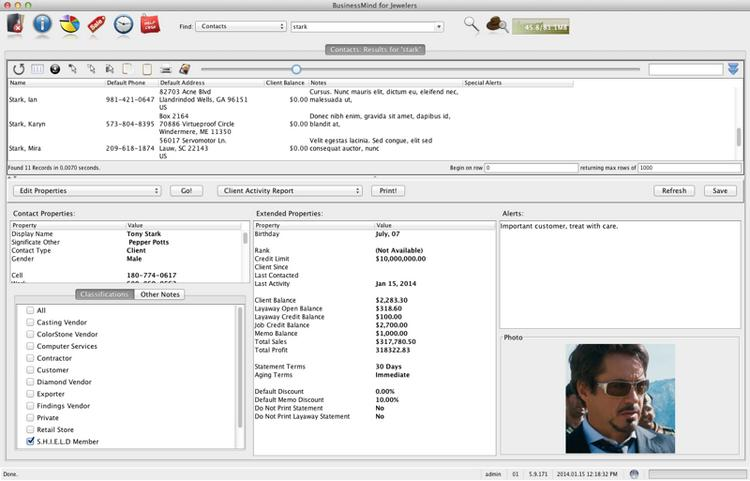Screen dimensions: 750x481
Task: Check the Contractor checkbox
Action: coord(30,358)
